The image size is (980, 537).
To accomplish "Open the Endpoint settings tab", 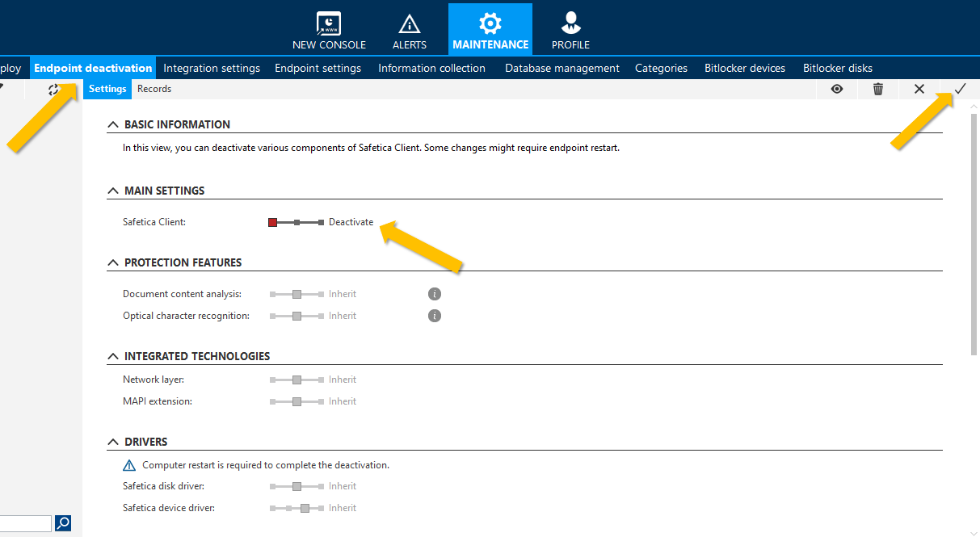I will pyautogui.click(x=318, y=68).
